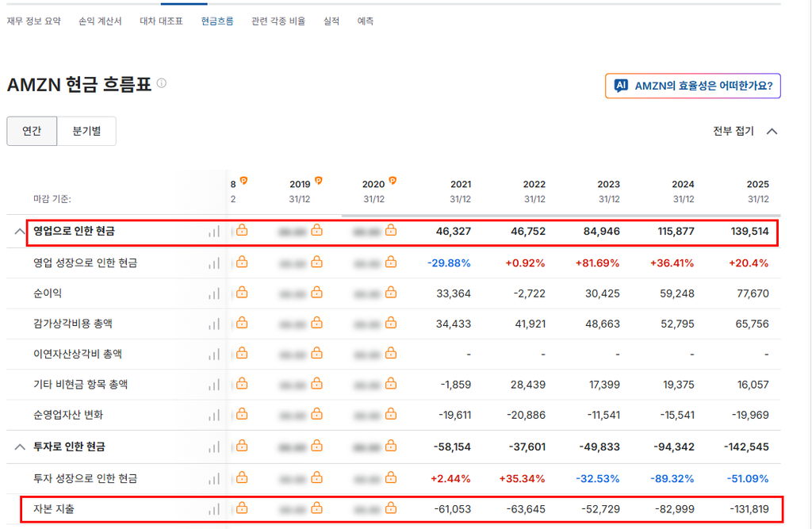The image size is (812, 529).
Task: Select the 현금흐름 tab
Action: coord(217,21)
